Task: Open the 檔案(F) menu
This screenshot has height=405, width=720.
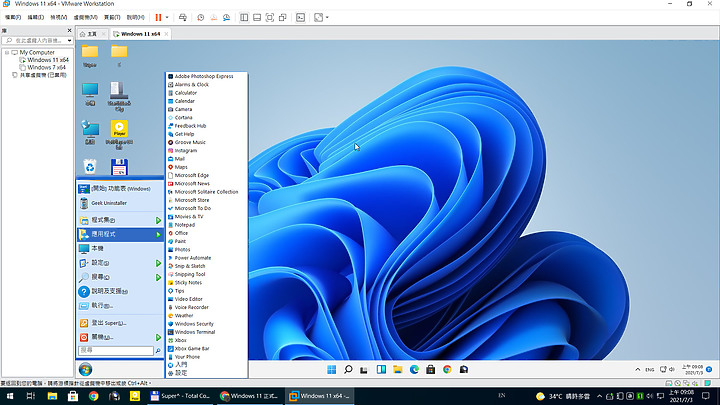Action: pos(13,17)
